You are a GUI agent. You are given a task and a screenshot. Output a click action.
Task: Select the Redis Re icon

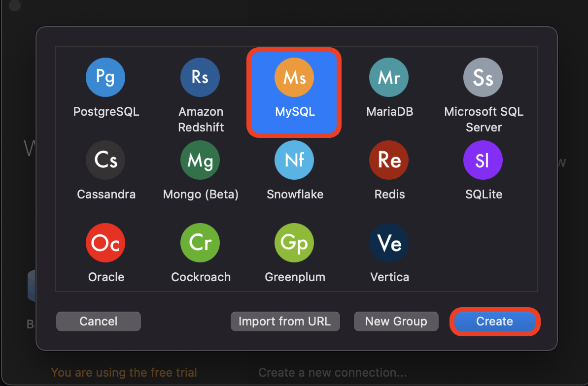389,160
